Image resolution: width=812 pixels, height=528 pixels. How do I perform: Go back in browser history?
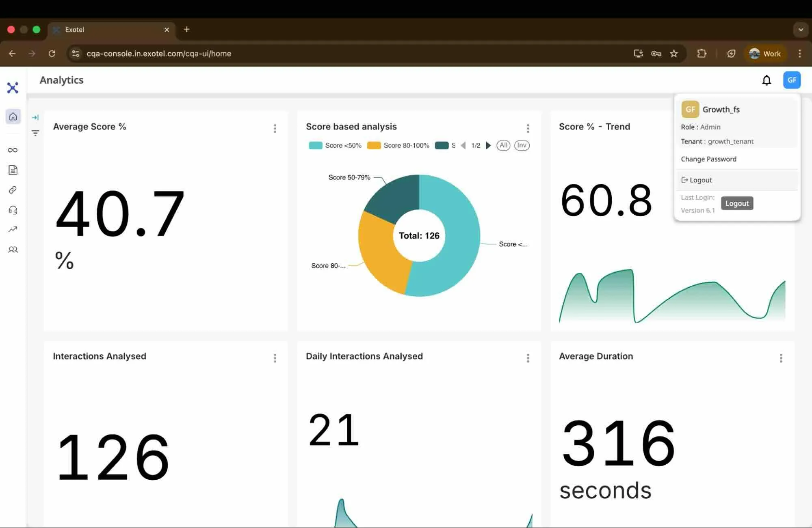coord(12,54)
